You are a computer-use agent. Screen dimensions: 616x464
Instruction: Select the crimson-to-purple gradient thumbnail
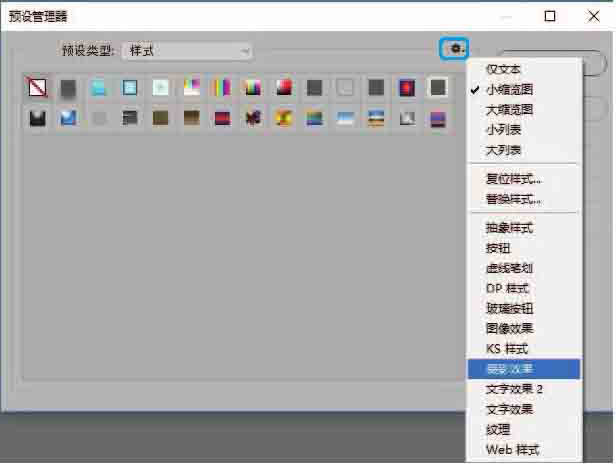pos(222,118)
